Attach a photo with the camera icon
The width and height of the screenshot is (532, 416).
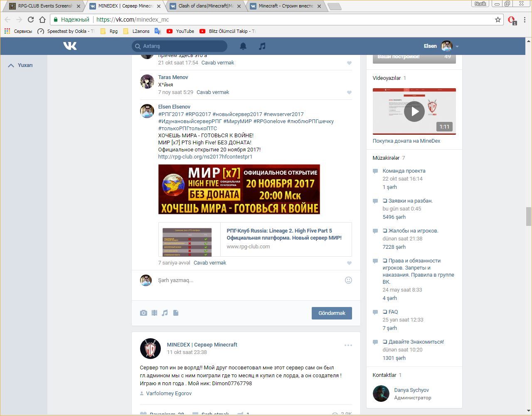(143, 313)
